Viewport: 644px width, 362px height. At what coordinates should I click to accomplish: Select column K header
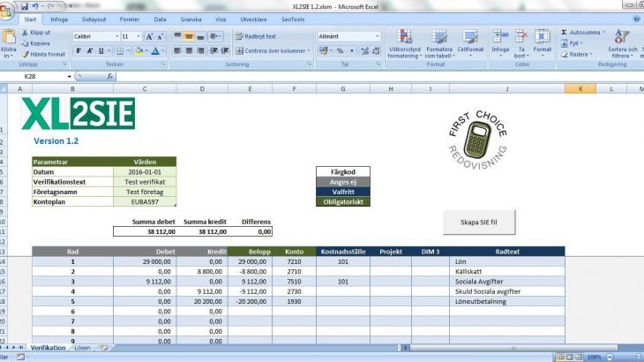point(580,89)
